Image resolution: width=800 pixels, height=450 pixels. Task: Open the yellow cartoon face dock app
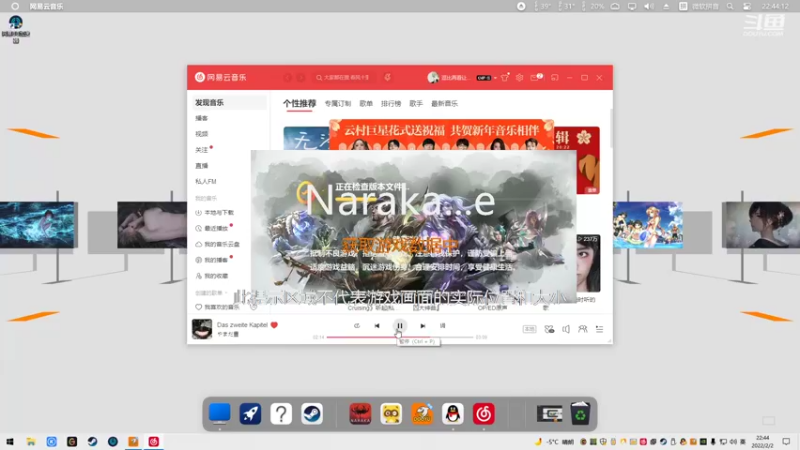tap(391, 413)
